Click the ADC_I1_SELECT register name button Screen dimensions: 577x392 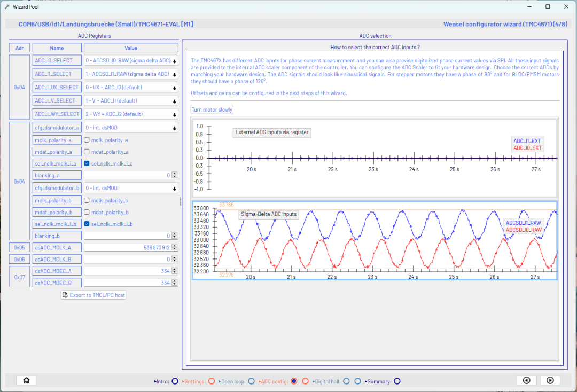[x=57, y=73]
